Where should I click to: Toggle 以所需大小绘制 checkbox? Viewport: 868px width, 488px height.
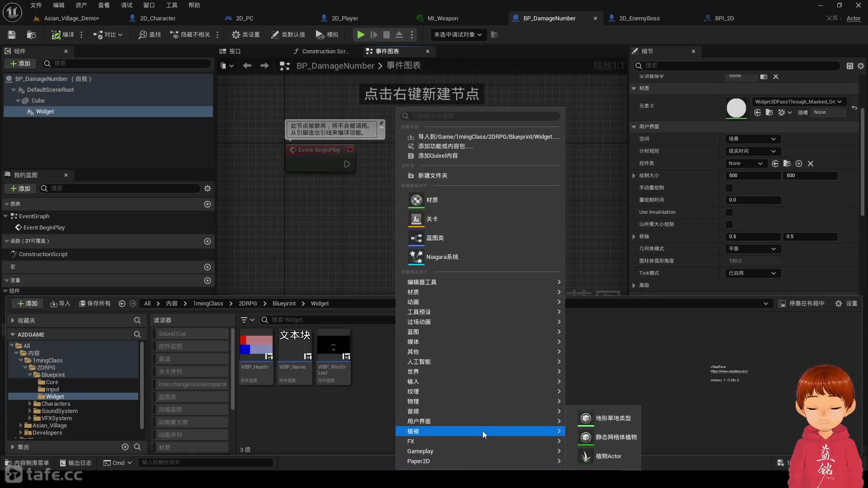729,225
